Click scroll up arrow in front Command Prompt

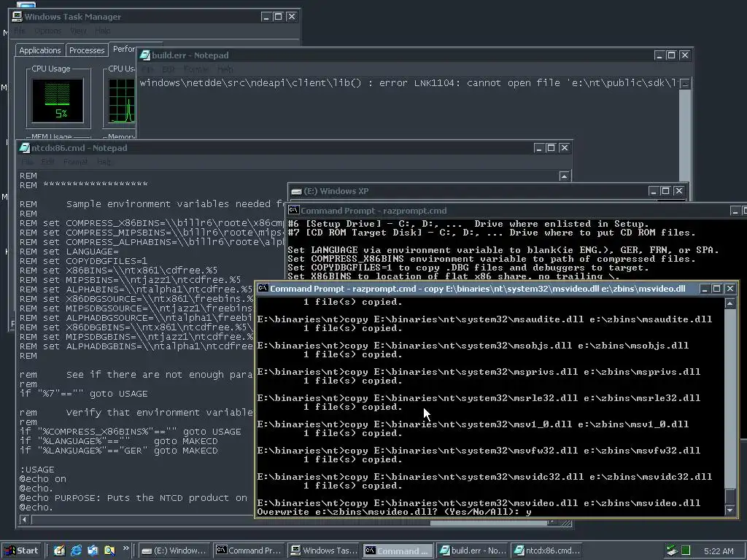click(x=729, y=303)
